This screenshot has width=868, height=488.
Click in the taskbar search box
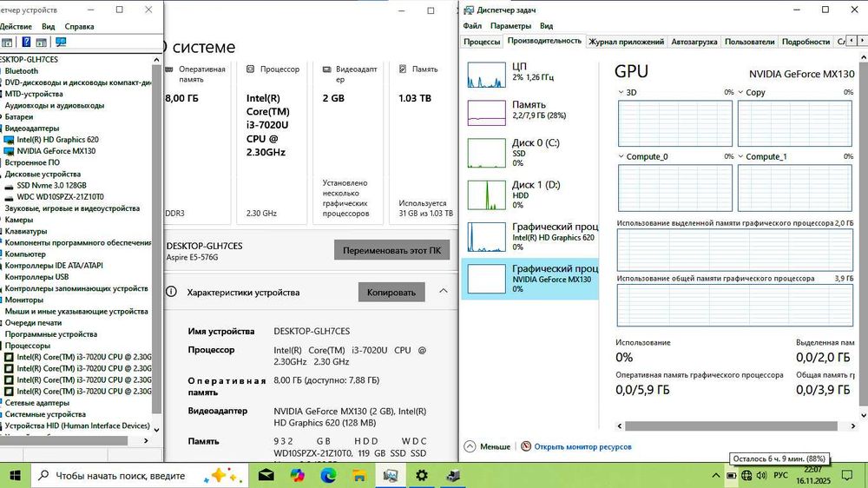click(x=140, y=475)
